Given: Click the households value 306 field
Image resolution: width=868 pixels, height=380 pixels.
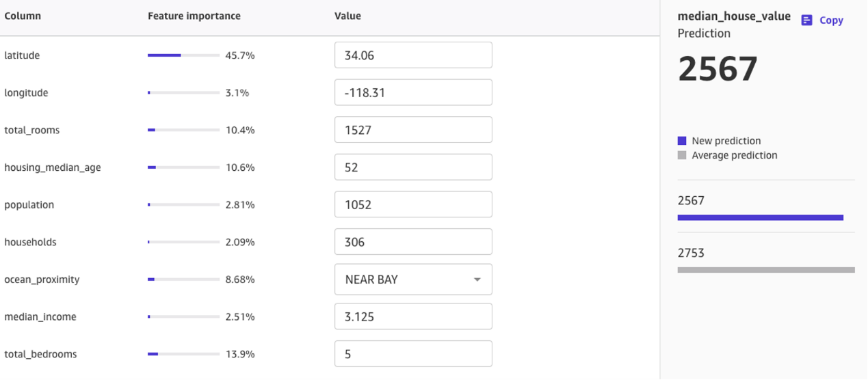Looking at the screenshot, I should [413, 242].
